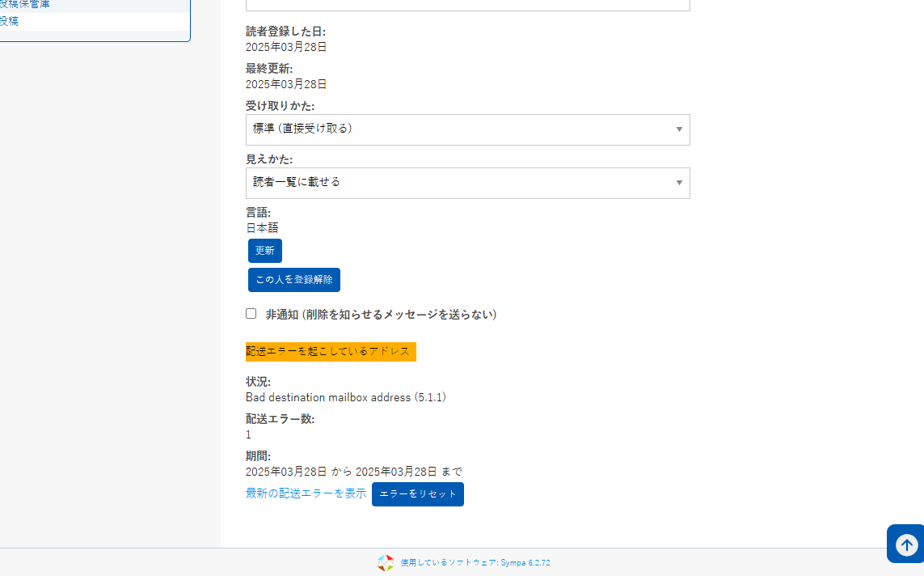Click the 最終更新 label
Viewport: 924px width, 576px height.
pyautogui.click(x=269, y=69)
